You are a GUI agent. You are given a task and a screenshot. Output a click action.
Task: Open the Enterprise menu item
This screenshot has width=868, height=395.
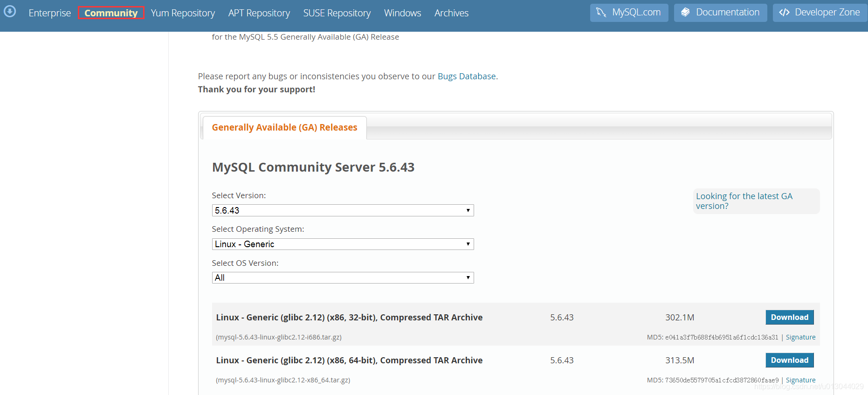(x=50, y=13)
